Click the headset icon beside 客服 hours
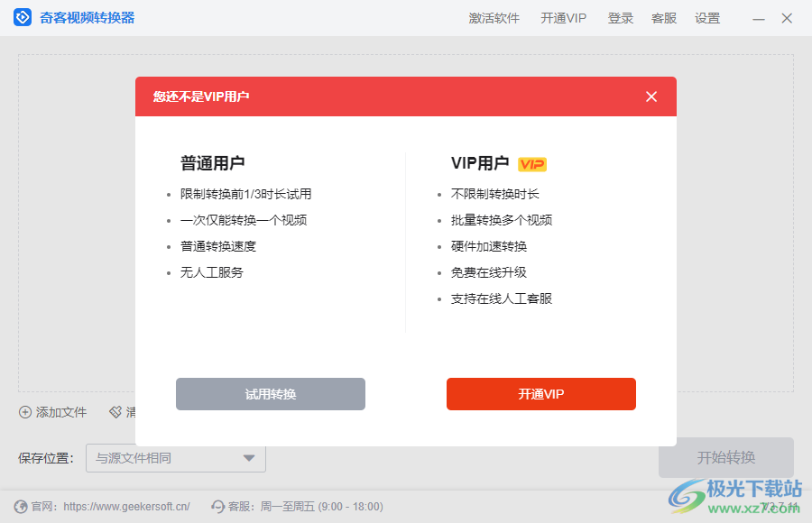Screen dimensions: 812x523 (218, 507)
